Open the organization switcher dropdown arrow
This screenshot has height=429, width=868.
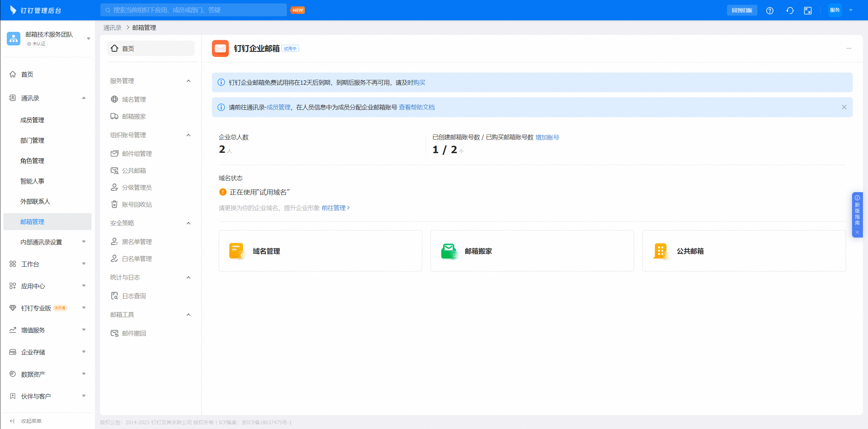pyautogui.click(x=88, y=39)
